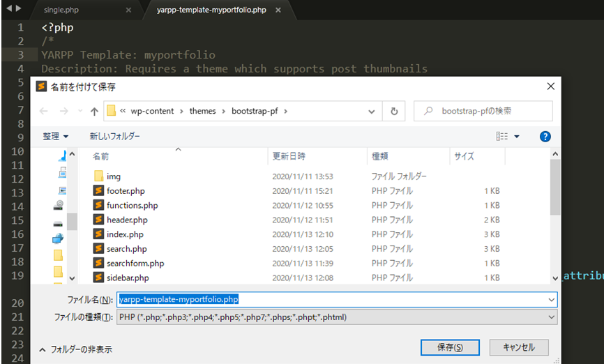604x364 pixels.
Task: Switch to the single.php tab
Action: (63, 10)
